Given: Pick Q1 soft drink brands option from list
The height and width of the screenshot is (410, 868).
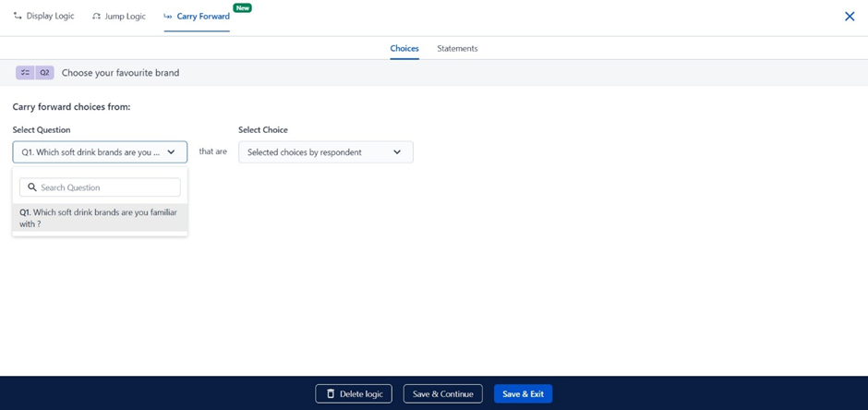Looking at the screenshot, I should click(x=100, y=218).
